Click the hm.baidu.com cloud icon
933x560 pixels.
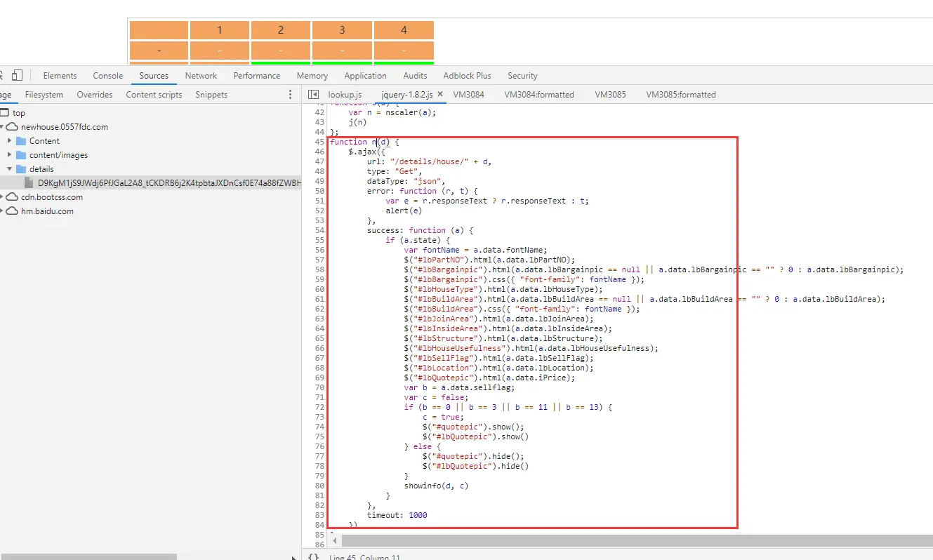[x=12, y=211]
